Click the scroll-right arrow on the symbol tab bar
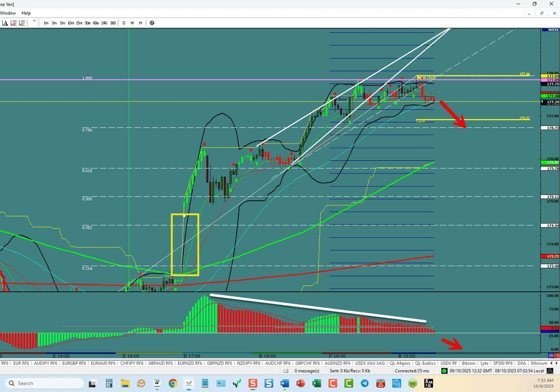 (557, 363)
